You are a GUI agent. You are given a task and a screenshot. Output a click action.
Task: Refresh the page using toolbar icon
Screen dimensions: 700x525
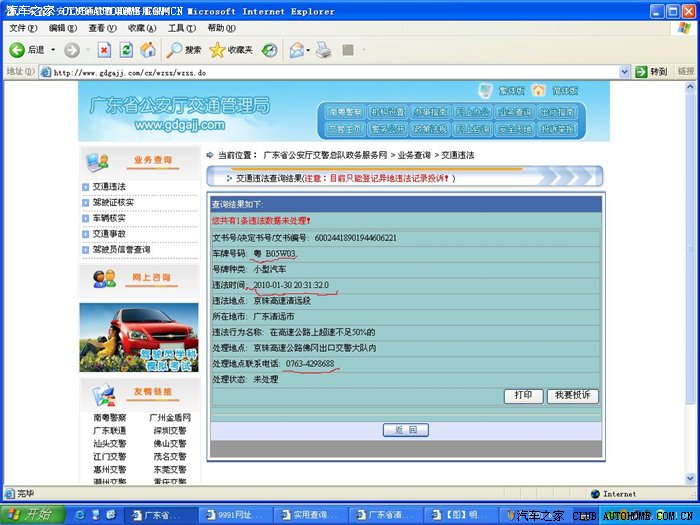point(126,50)
